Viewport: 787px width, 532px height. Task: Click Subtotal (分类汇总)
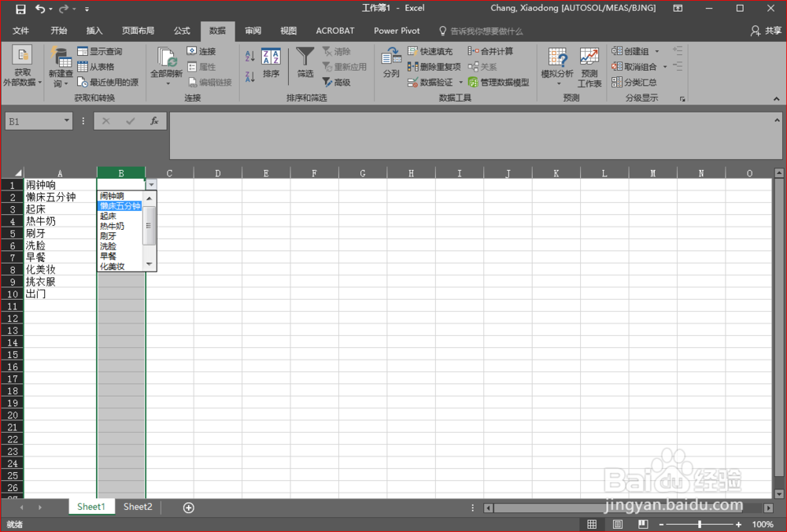tap(634, 83)
